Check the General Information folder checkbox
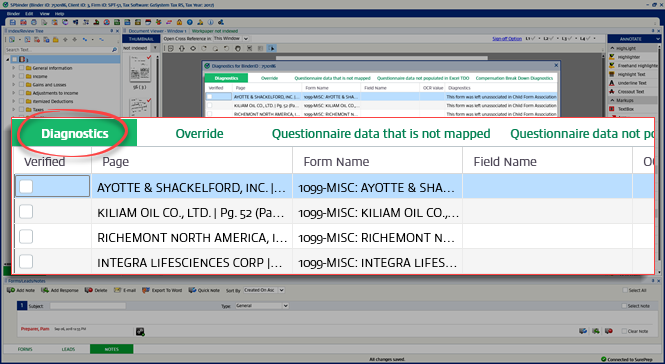Image resolution: width=665 pixels, height=364 pixels. tap(21, 68)
